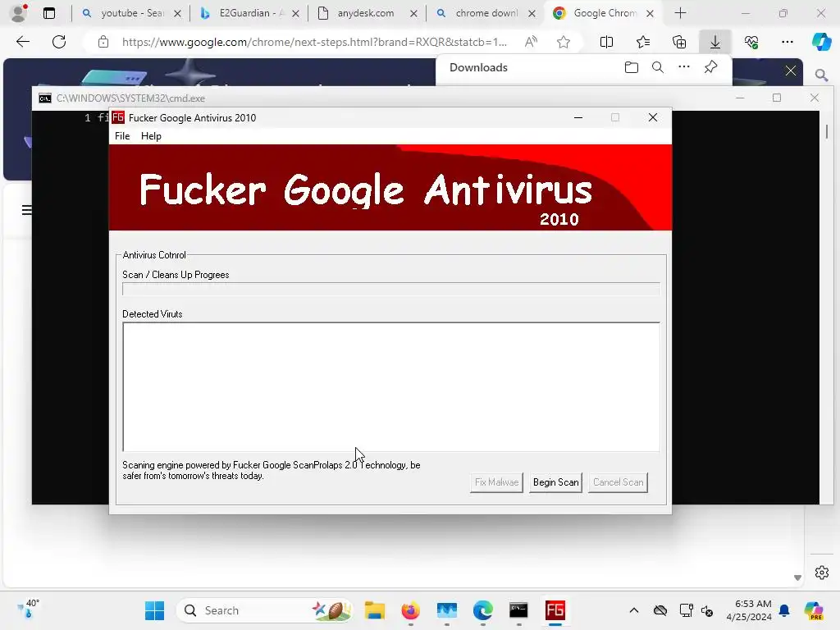Refresh the current page
Image resolution: width=840 pixels, height=630 pixels.
(x=59, y=42)
